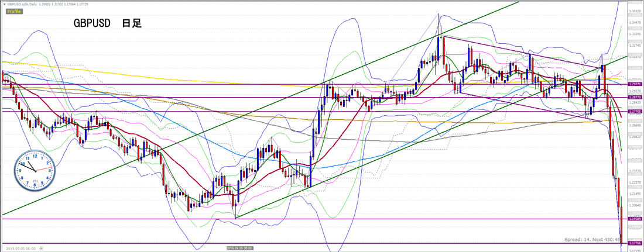The image size is (644, 252).
Task: Click the 1.21495 price scale label
Action: (635, 194)
